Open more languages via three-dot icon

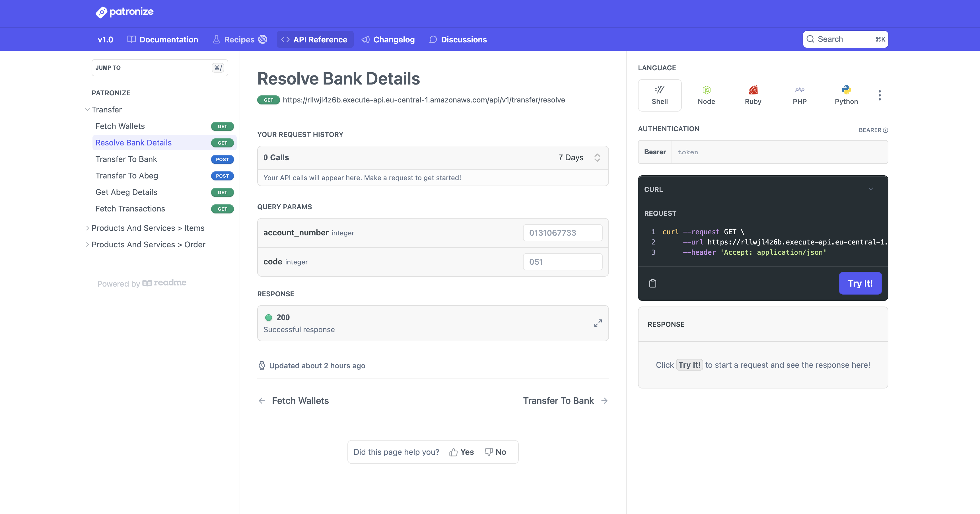pyautogui.click(x=879, y=95)
